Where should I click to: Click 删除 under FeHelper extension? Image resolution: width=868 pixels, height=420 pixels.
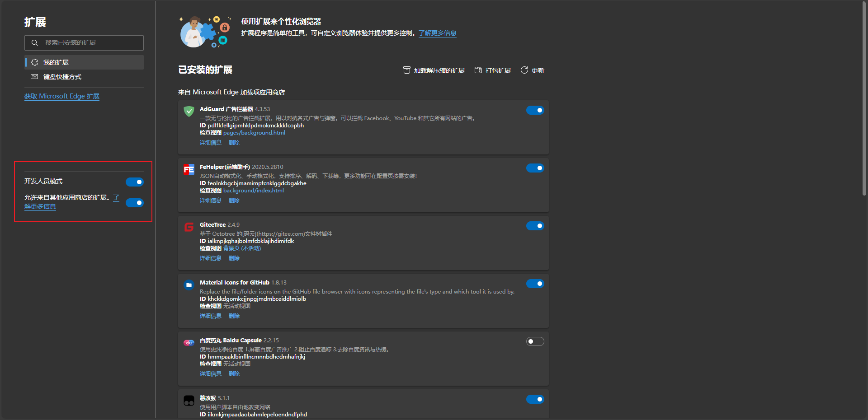tap(234, 201)
